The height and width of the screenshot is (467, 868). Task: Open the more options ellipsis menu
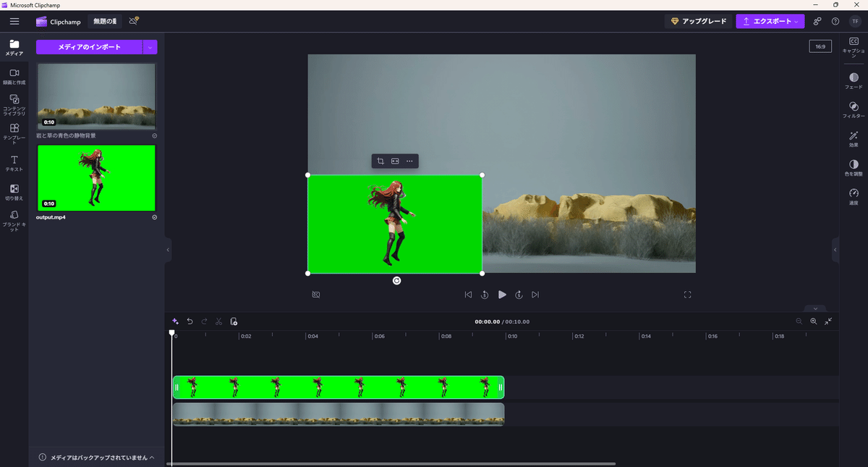pyautogui.click(x=409, y=161)
